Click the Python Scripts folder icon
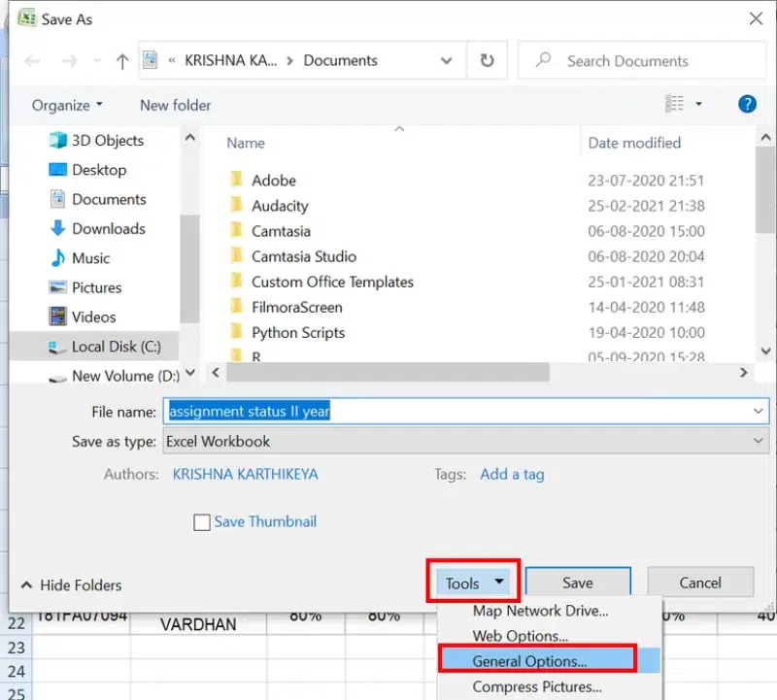Screen dimensions: 777x700 [237, 331]
